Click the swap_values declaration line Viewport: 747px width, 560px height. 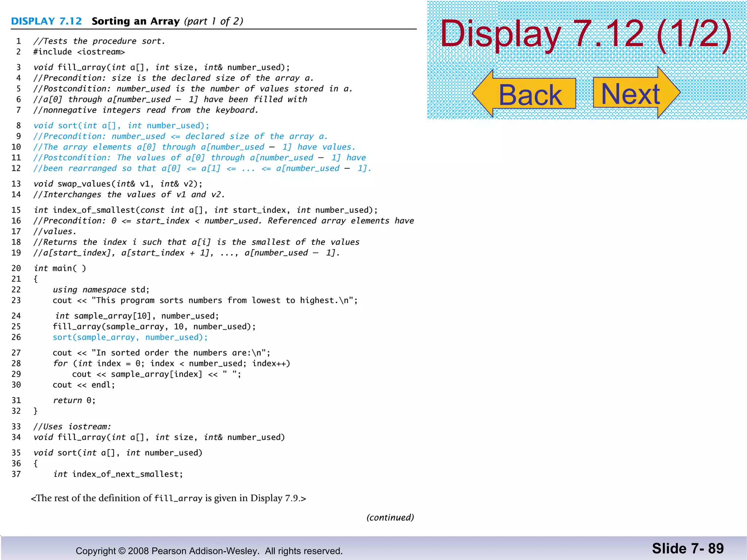(118, 184)
